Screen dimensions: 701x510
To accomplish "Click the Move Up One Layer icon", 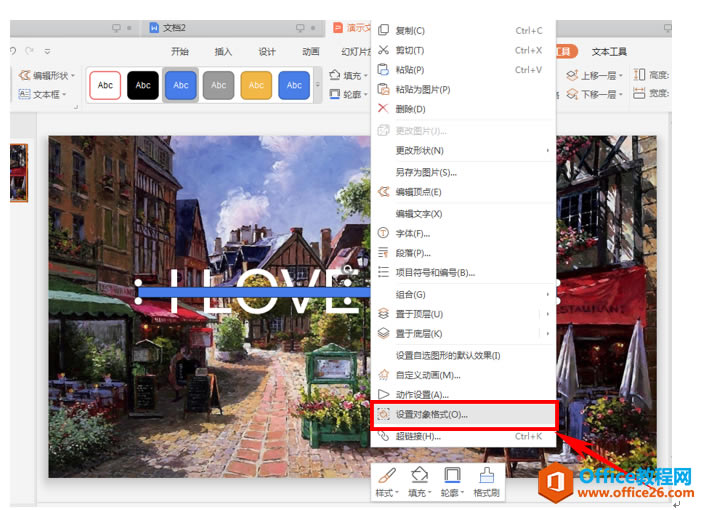I will click(x=572, y=75).
